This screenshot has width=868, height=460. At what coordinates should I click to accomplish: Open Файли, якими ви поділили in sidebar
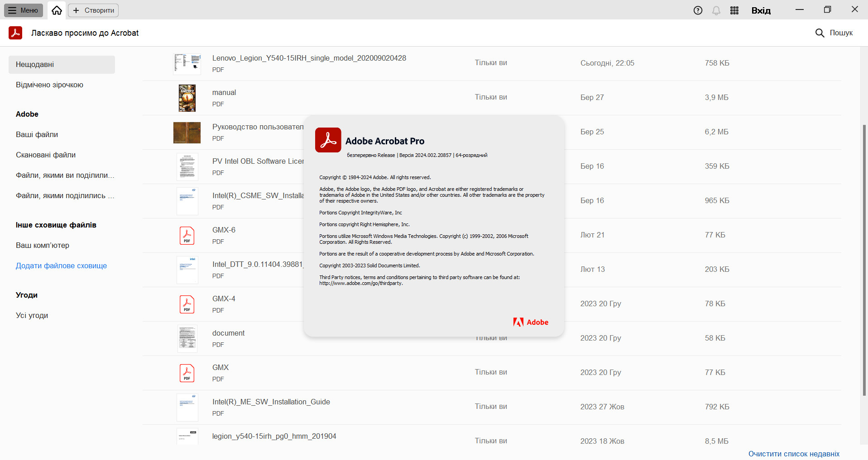point(65,175)
